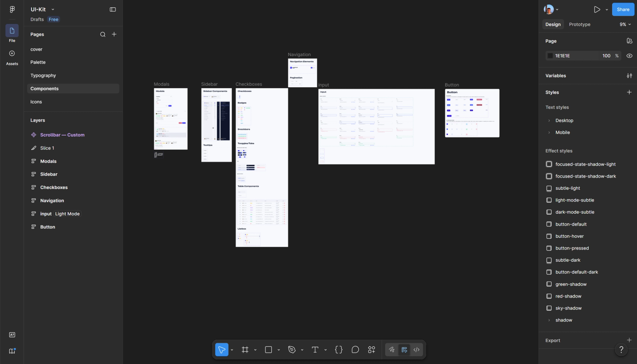Viewport: 637px width, 364px height.
Task: Open the present options dropdown arrow
Action: (x=607, y=10)
